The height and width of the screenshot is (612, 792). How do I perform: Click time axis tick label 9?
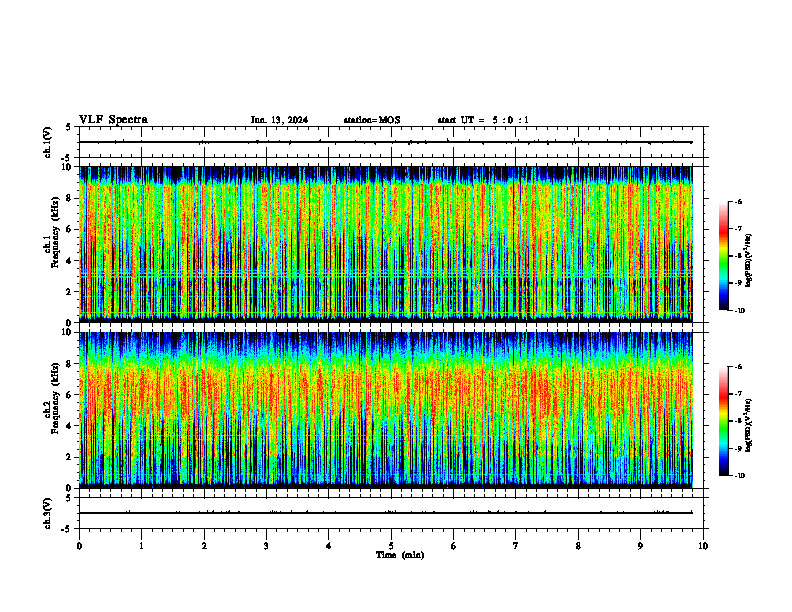tap(640, 546)
